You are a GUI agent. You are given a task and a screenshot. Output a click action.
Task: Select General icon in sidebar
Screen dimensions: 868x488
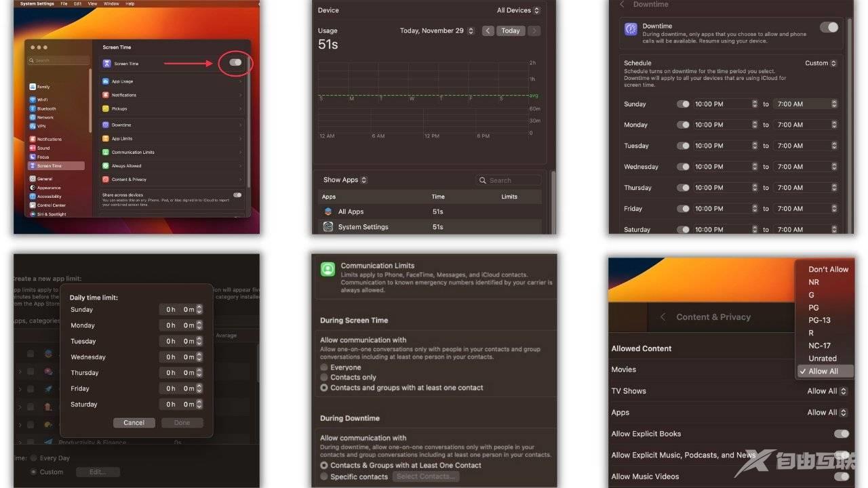33,179
